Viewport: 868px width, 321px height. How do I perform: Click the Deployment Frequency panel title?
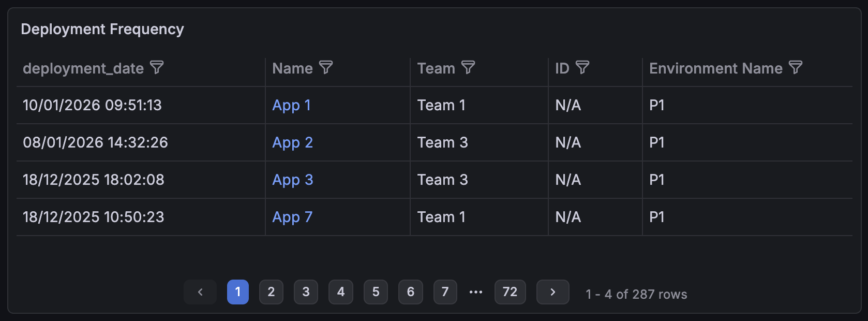point(102,29)
